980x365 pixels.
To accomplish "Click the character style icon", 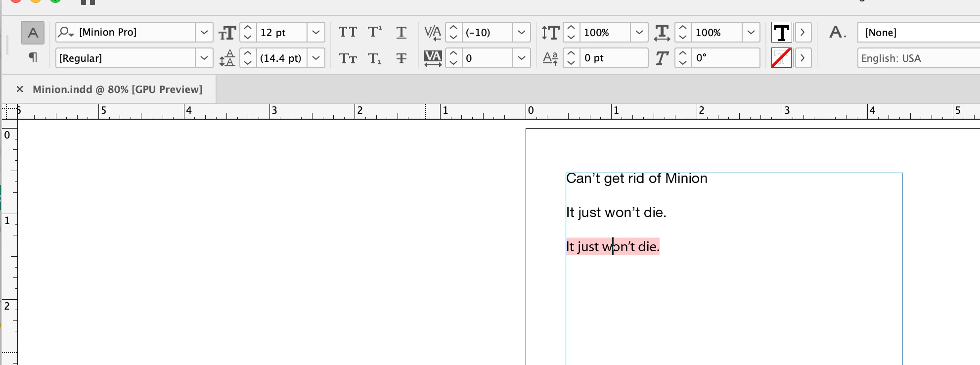I will click(x=838, y=33).
